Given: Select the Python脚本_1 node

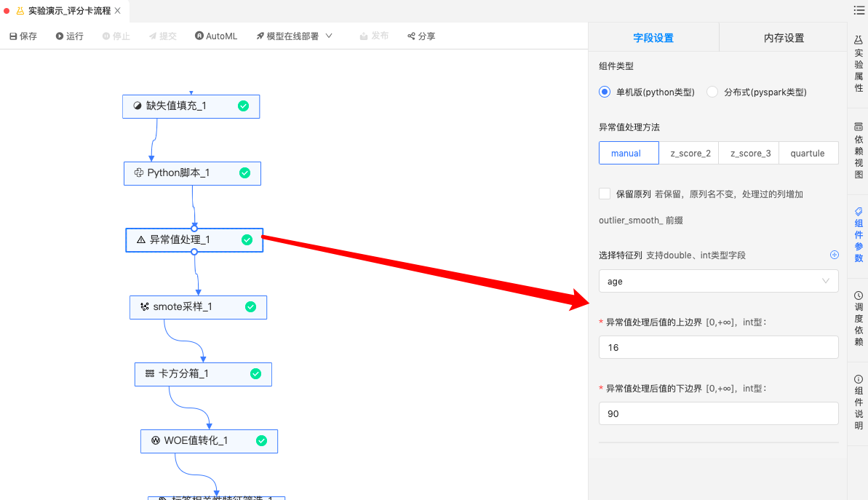Looking at the screenshot, I should click(x=192, y=172).
